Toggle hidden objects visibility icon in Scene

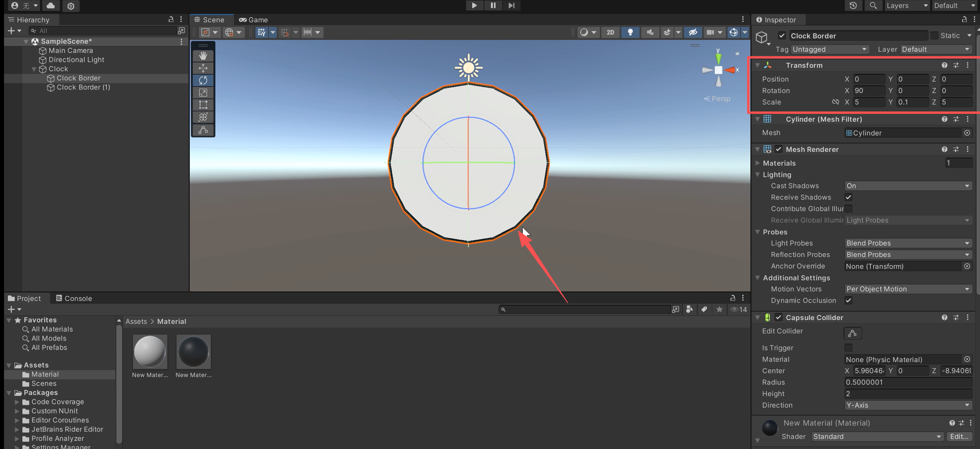[693, 32]
